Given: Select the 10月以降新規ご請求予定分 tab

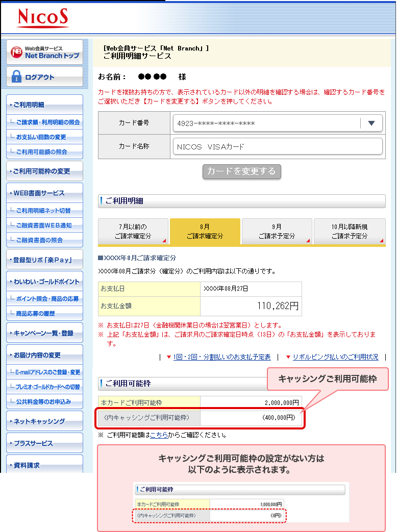Looking at the screenshot, I should (x=349, y=232).
